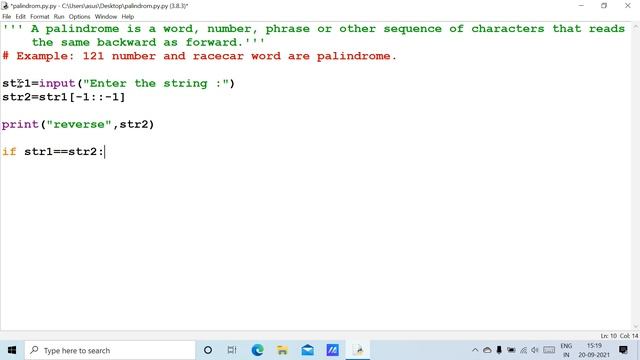Click the "Enter the string :" string
This screenshot has width=640, height=360.
coord(156,84)
